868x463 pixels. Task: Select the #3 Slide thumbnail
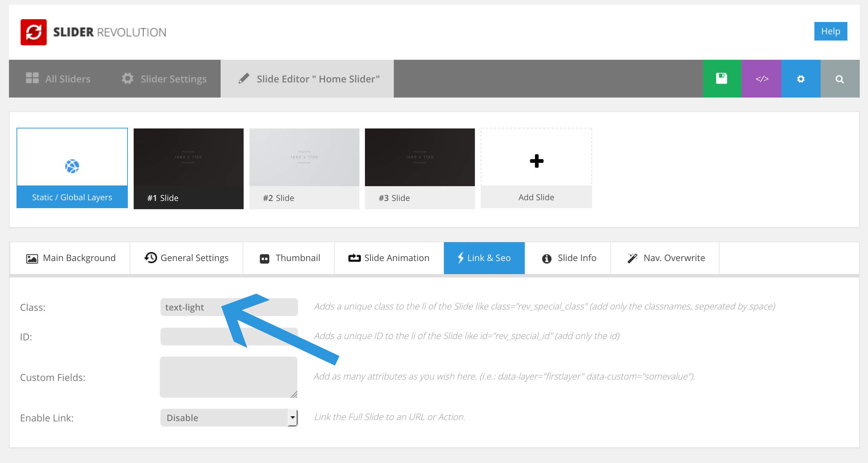click(420, 169)
